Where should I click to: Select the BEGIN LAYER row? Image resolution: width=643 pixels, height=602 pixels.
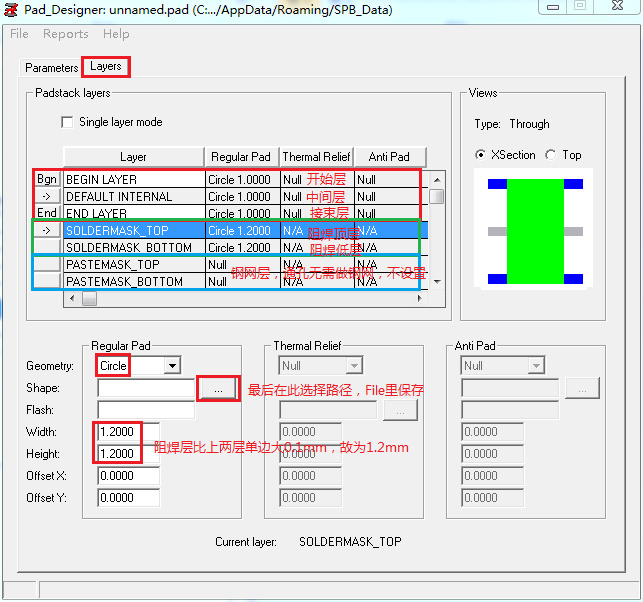click(246, 180)
